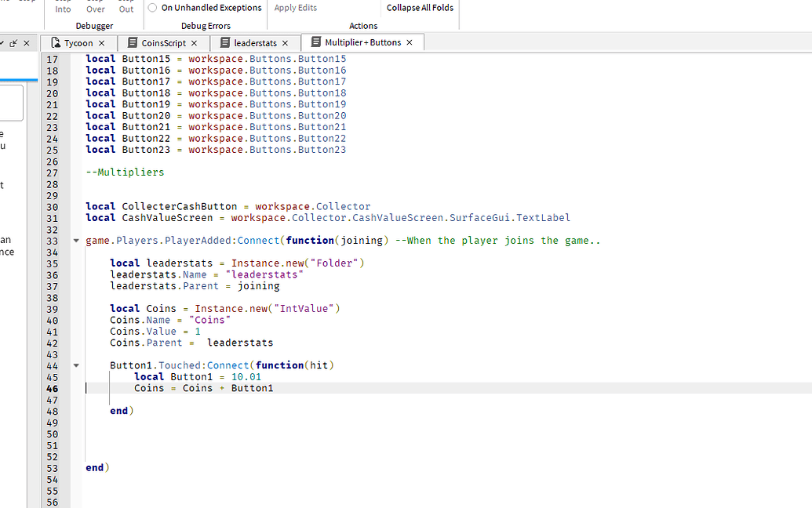Place cursor on line 46 code
This screenshot has width=812, height=508.
point(204,388)
